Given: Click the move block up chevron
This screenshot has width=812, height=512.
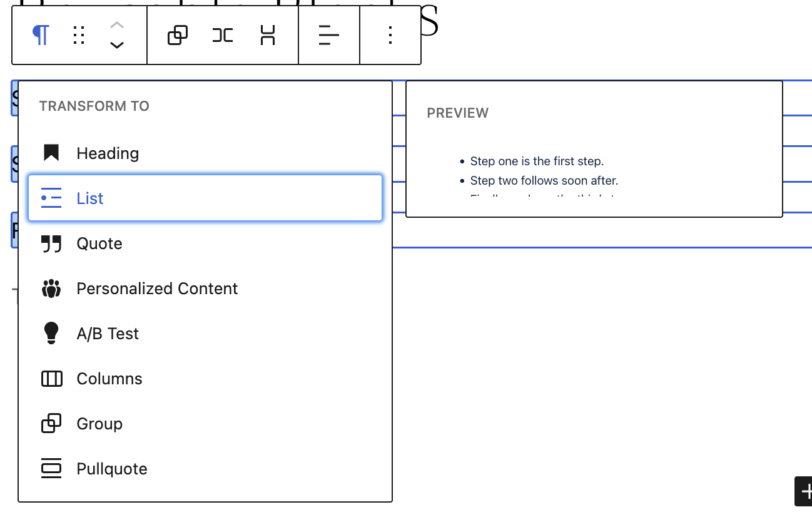Looking at the screenshot, I should tap(116, 25).
